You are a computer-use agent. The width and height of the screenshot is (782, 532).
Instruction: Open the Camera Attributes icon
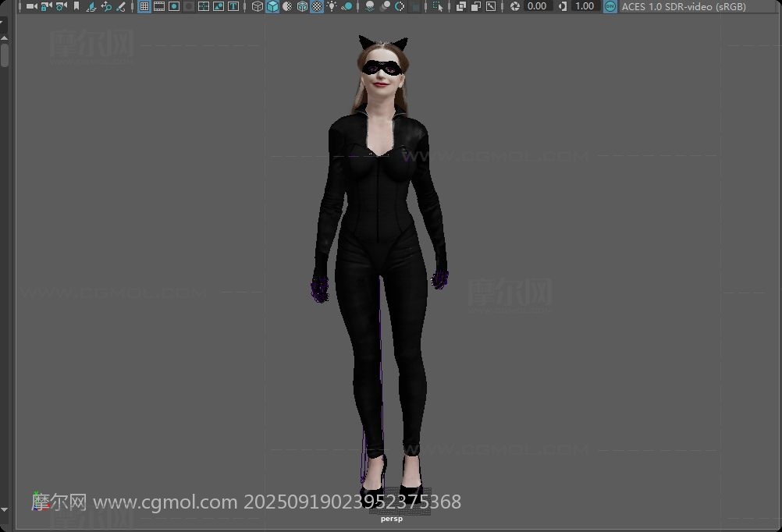click(x=62, y=6)
